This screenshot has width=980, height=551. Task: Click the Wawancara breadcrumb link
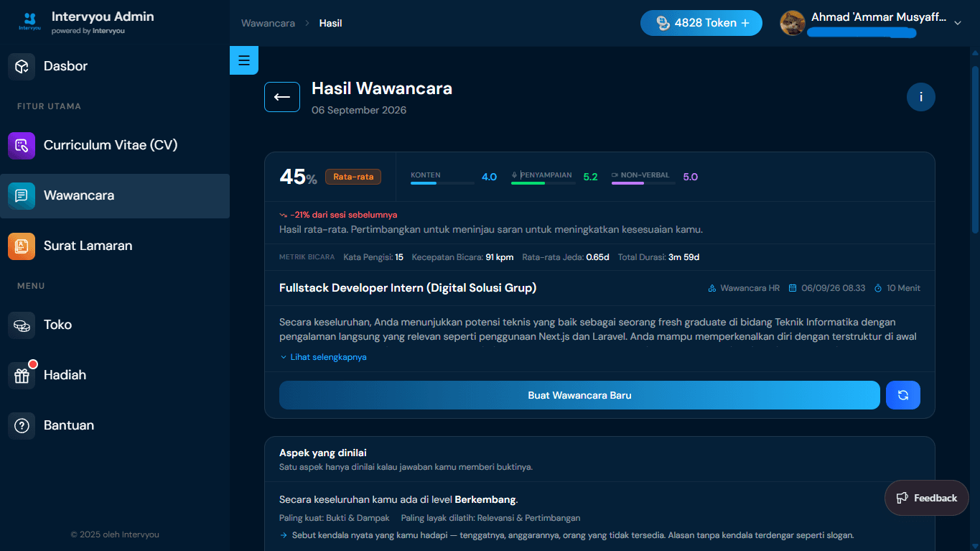click(268, 23)
